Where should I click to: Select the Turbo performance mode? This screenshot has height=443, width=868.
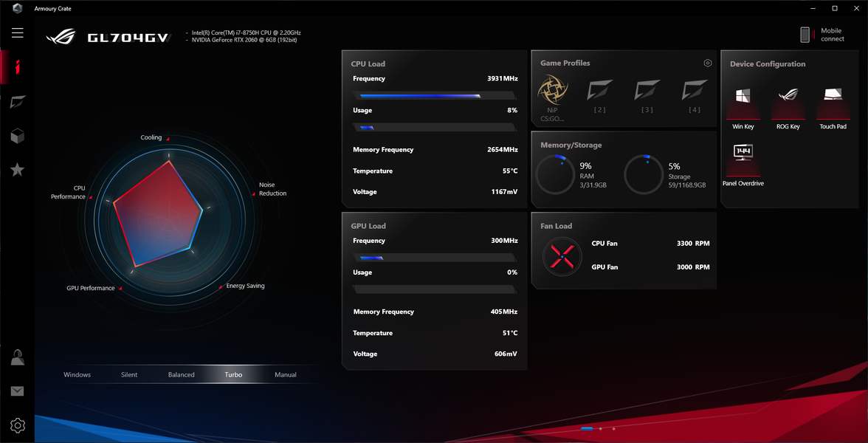[233, 375]
